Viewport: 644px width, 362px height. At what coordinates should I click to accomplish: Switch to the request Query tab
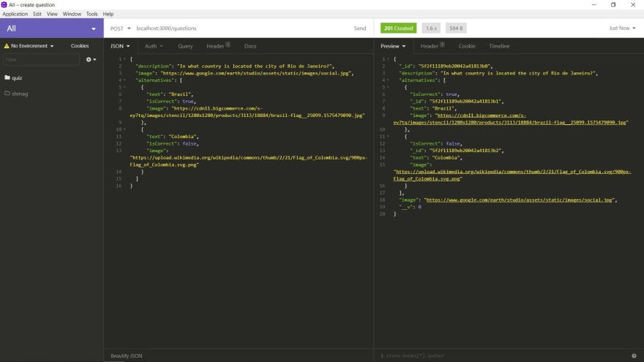point(185,46)
